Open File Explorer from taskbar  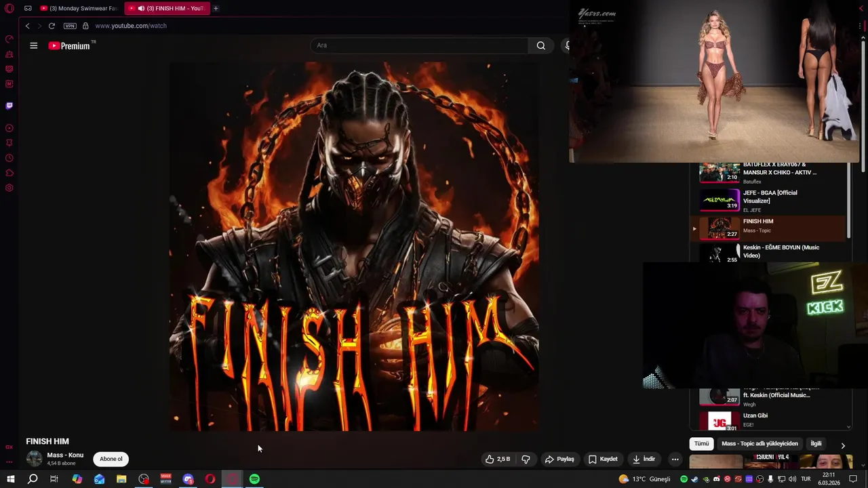coord(121,479)
